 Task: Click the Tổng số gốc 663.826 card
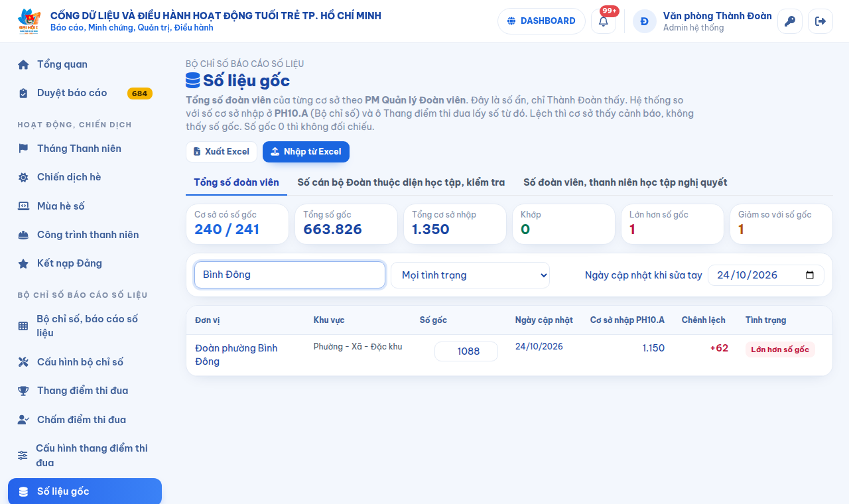(346, 224)
